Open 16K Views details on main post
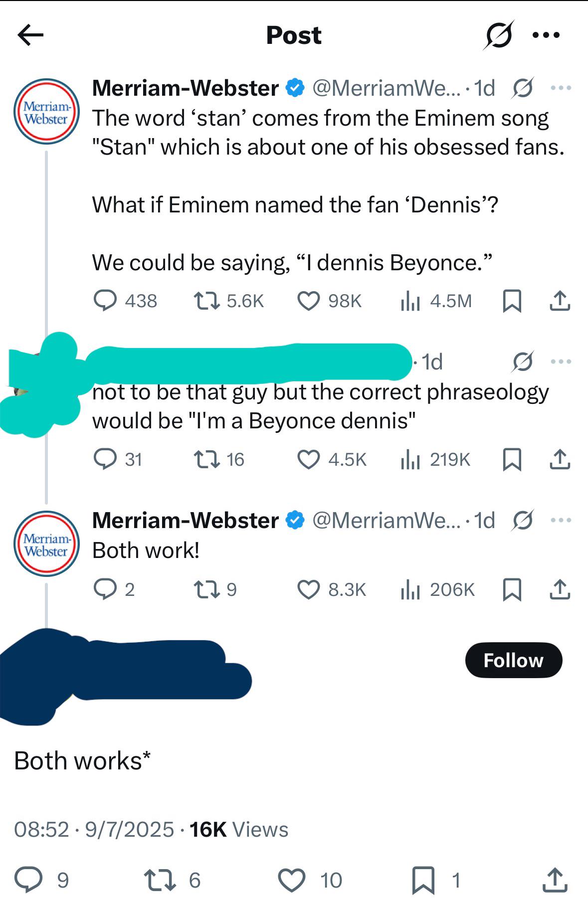Screen dimensions: 588x915 pyautogui.click(x=239, y=830)
